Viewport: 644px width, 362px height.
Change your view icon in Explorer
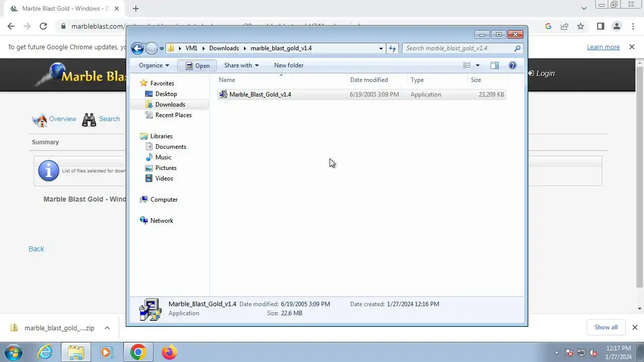467,65
